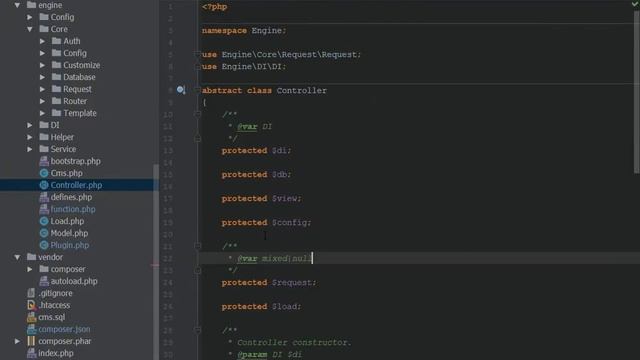The image size is (640, 360).
Task: Expand the Database folder arrow
Action: point(42,77)
